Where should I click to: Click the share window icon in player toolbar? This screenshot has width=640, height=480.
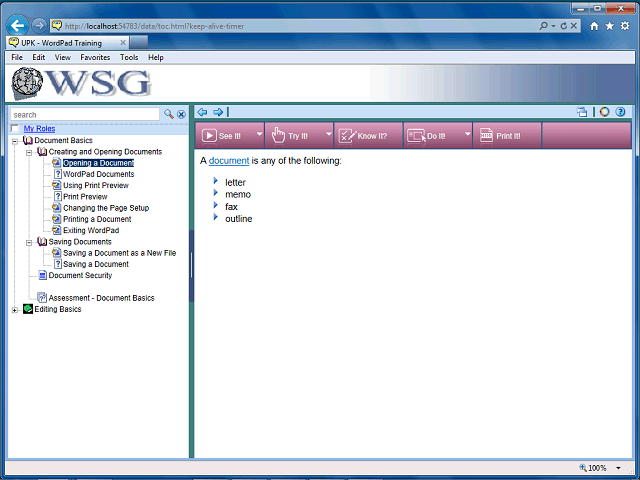click(582, 112)
